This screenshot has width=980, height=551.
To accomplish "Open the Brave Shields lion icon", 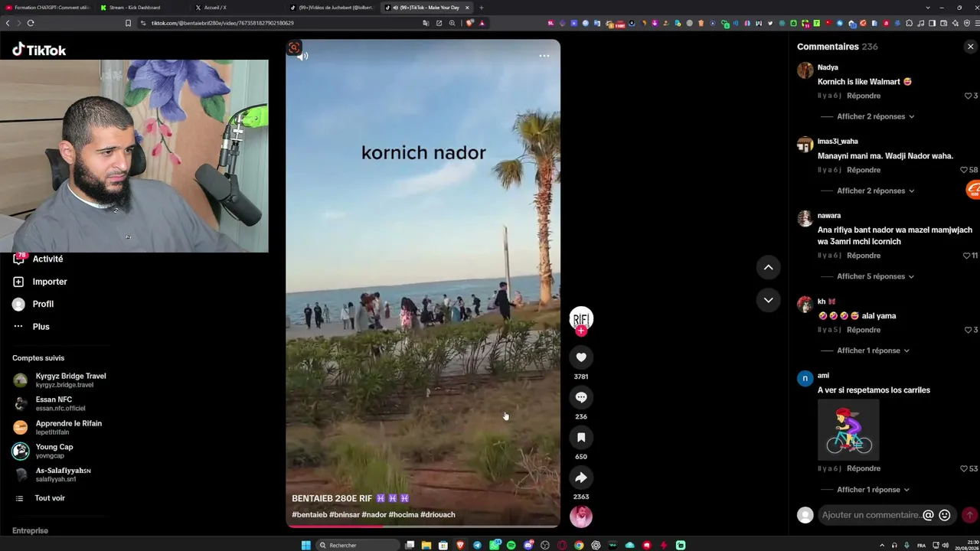I will point(469,23).
